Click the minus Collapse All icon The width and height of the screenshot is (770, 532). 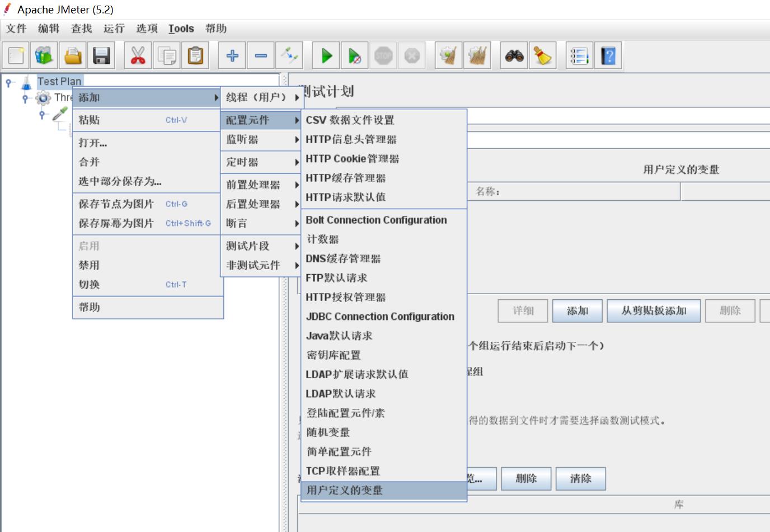click(x=261, y=55)
